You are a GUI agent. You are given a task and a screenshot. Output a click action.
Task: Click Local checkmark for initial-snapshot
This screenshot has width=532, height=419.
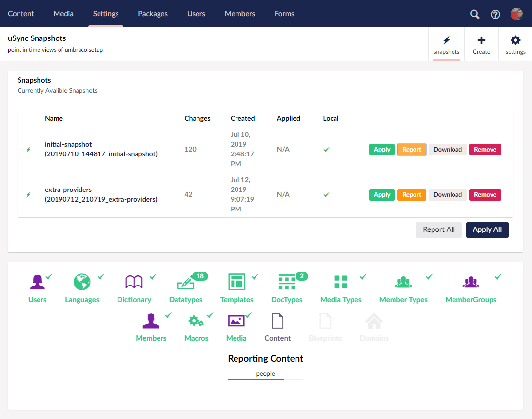[326, 150]
